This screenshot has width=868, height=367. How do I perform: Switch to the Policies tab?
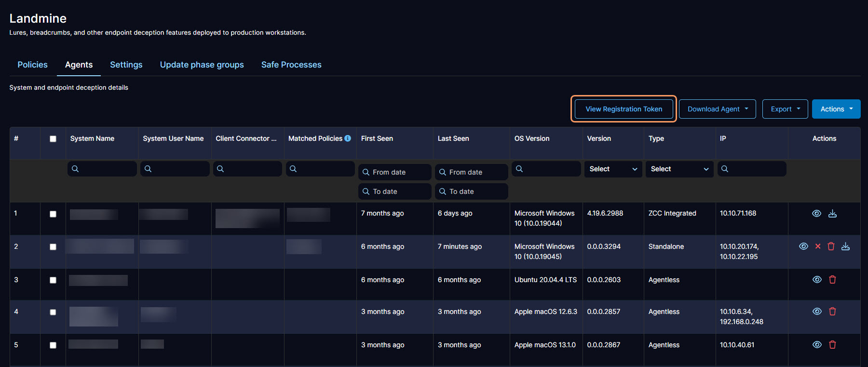tap(32, 65)
